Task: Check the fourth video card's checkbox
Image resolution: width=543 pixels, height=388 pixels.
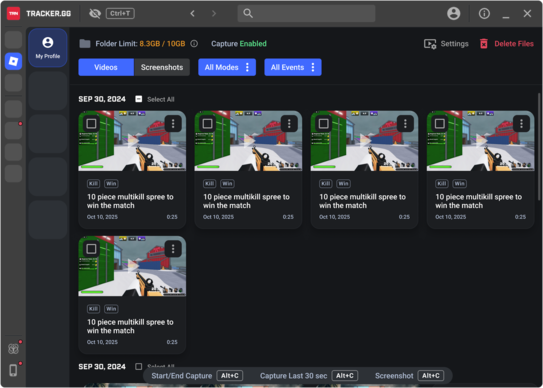Action: point(439,124)
